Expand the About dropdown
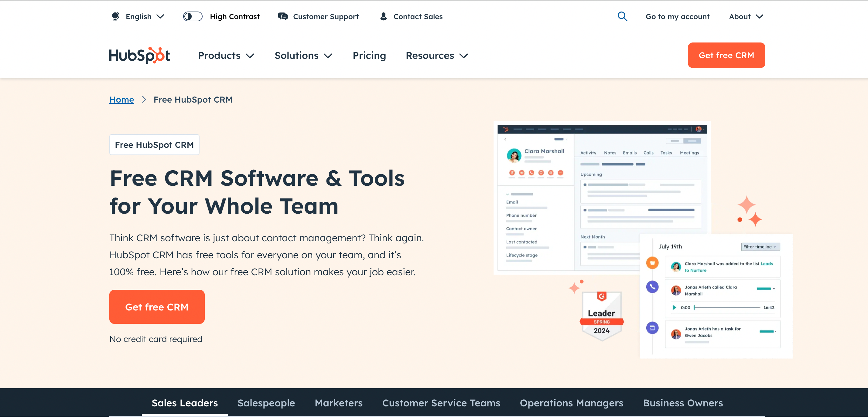This screenshot has width=868, height=417. coord(746,16)
